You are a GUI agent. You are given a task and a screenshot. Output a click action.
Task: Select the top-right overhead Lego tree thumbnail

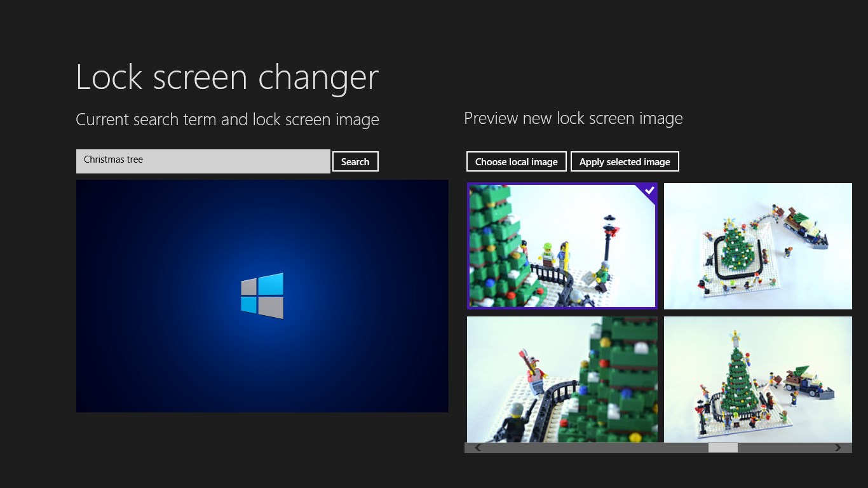757,246
